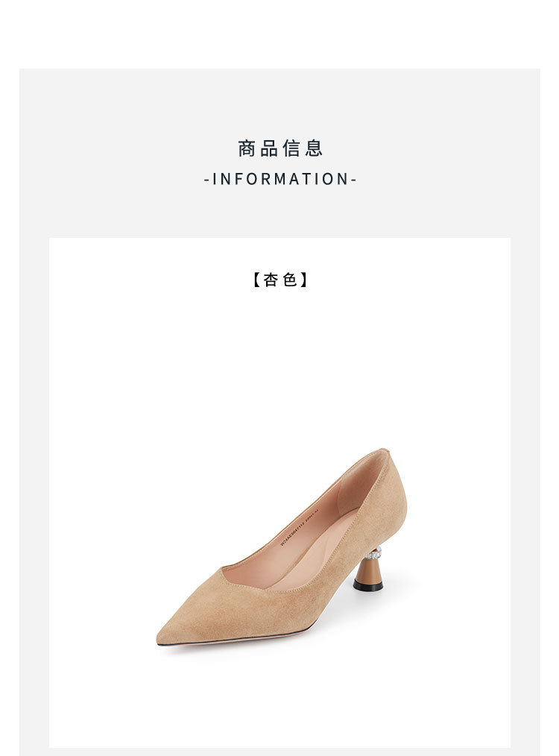
Task: Click the 商品信息 heading text
Action: [x=280, y=148]
